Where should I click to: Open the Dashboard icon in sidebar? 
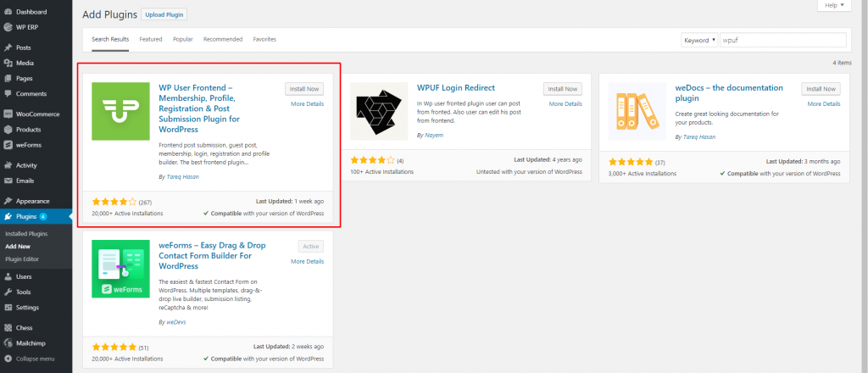click(7, 13)
